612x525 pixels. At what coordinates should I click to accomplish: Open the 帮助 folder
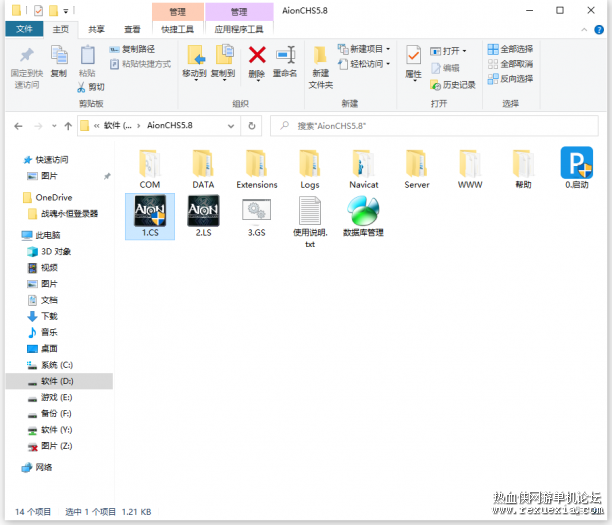(523, 169)
